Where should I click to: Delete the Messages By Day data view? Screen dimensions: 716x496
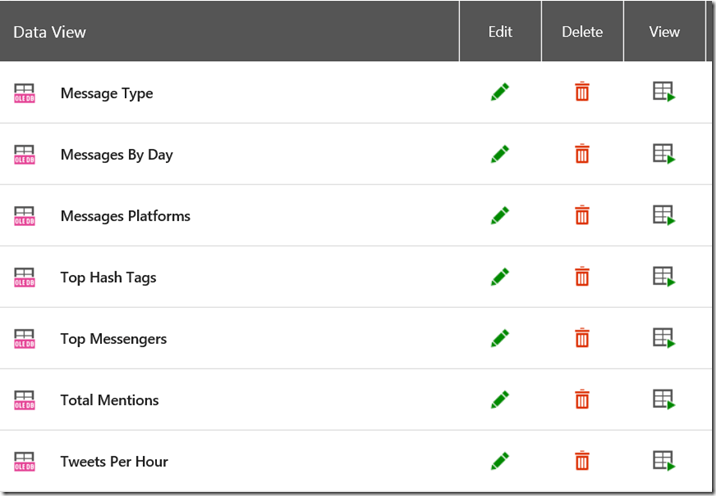582,154
